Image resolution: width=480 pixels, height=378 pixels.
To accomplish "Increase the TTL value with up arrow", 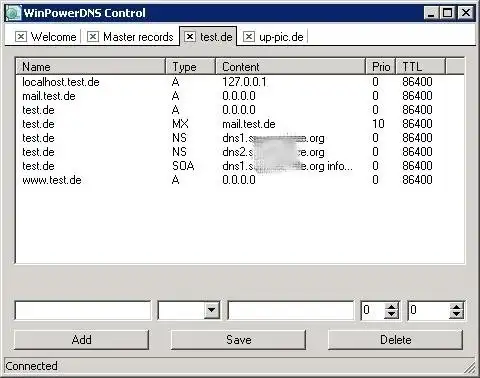I will (x=456, y=307).
